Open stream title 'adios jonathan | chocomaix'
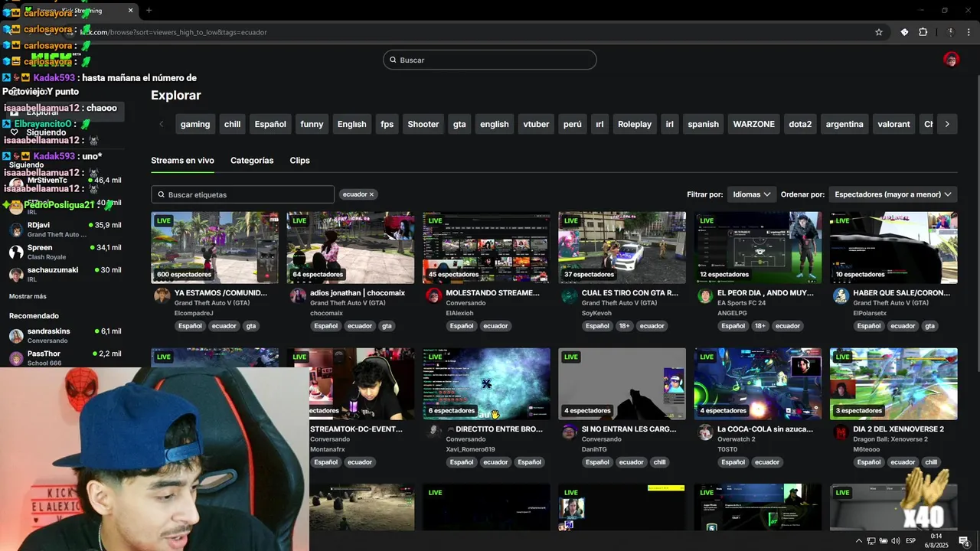Viewport: 980px width, 551px height. [x=358, y=293]
